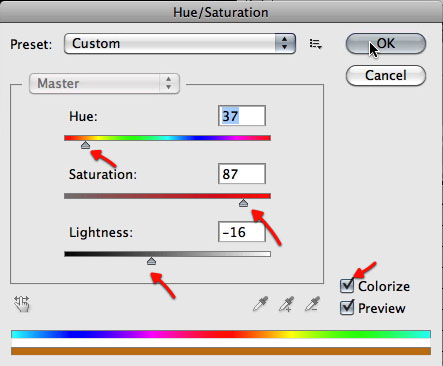Uncheck the Colorize checkbox
This screenshot has width=443, height=366.
point(347,286)
